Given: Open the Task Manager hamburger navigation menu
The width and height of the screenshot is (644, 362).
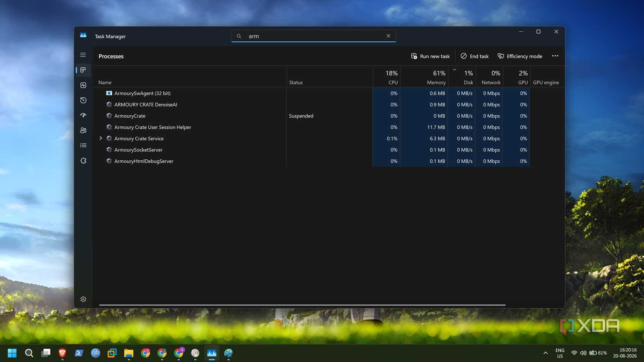Looking at the screenshot, I should tap(83, 55).
